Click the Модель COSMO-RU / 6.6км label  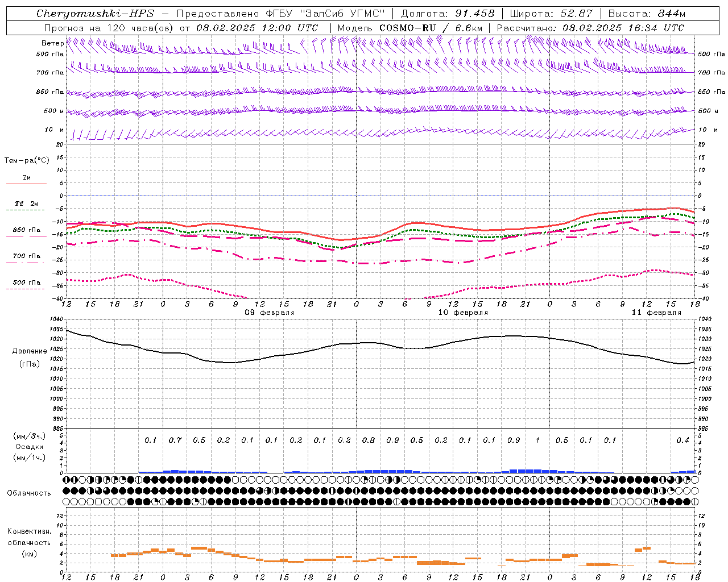tap(410, 28)
